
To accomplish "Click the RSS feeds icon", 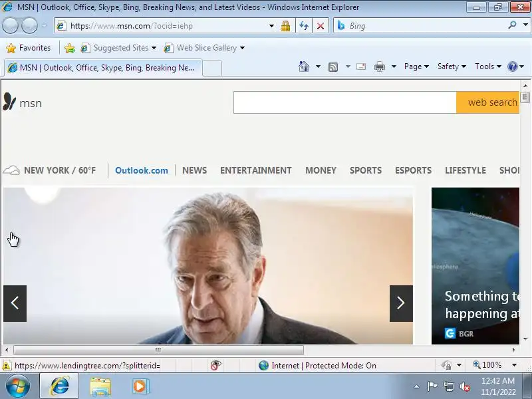I will [333, 67].
